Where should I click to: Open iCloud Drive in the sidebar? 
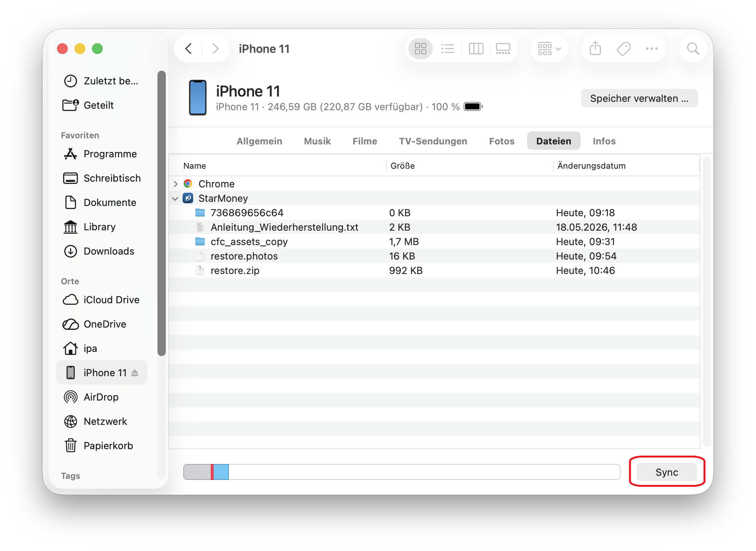(x=101, y=300)
